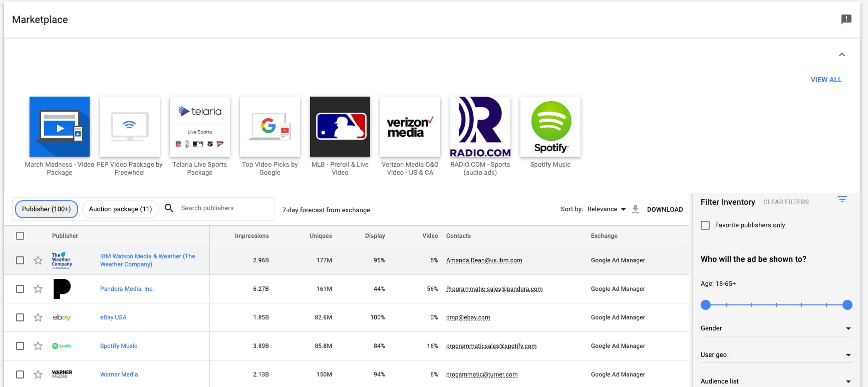Collapse the featured packages section chevron
The image size is (868, 387).
842,55
